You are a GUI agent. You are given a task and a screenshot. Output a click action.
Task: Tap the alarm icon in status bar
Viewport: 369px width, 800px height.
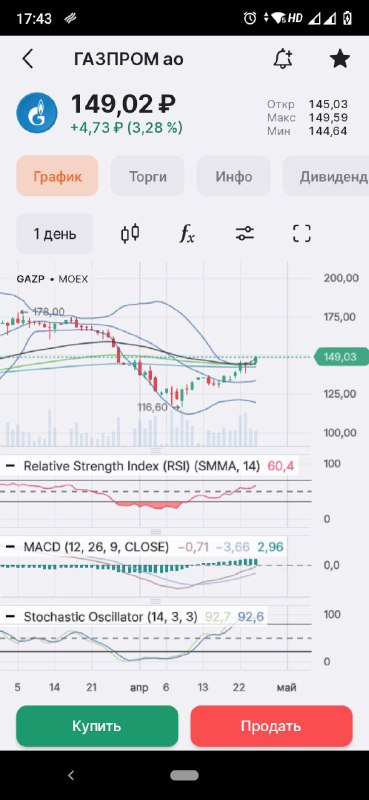click(x=250, y=18)
